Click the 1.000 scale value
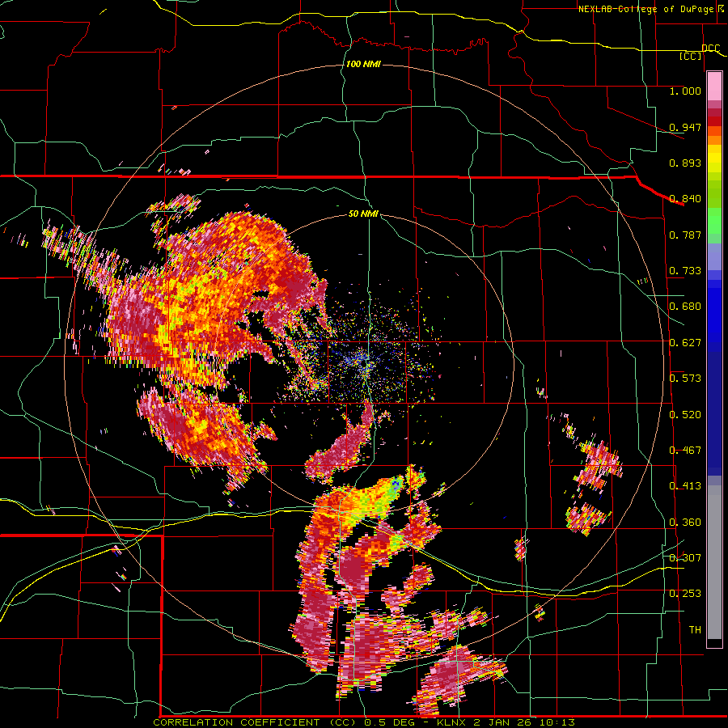The width and height of the screenshot is (728, 728). (685, 91)
